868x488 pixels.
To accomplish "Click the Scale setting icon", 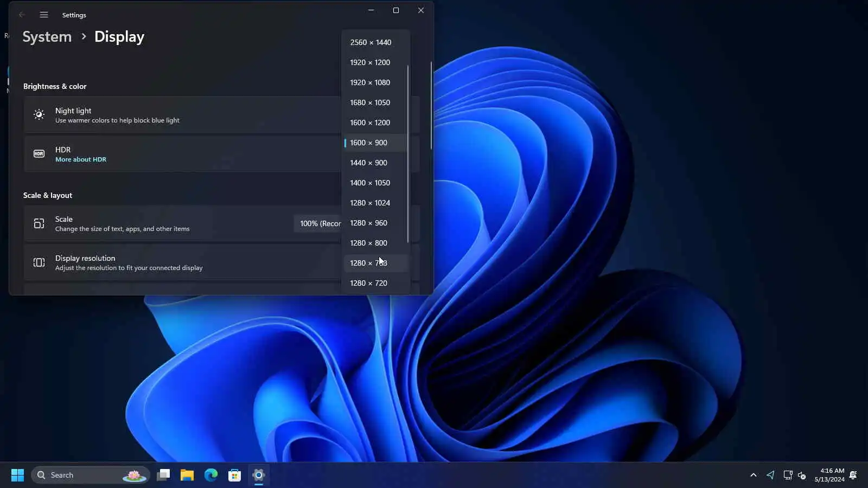I will coord(39,223).
